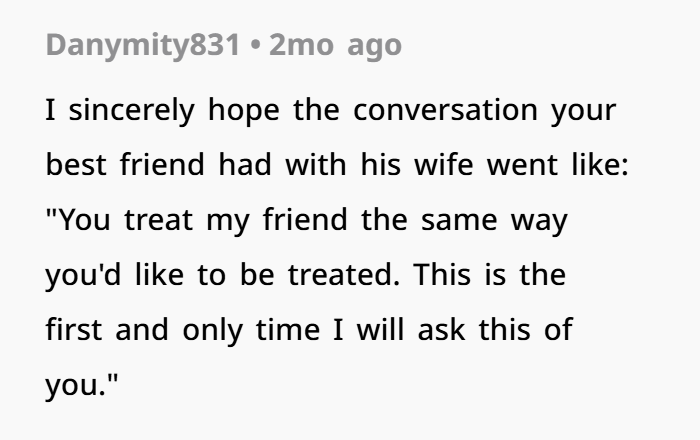Click the word "first" in the fifth line

point(74,329)
